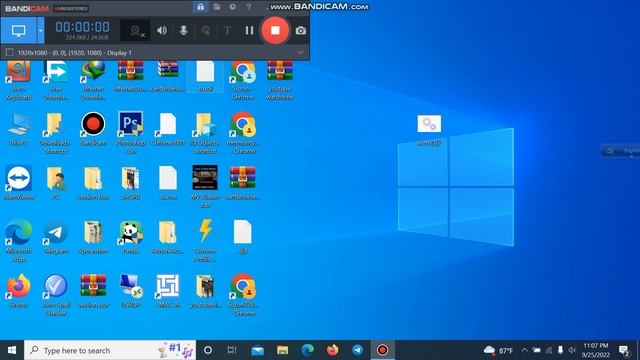Open the gears file icon on the desktop

click(429, 131)
